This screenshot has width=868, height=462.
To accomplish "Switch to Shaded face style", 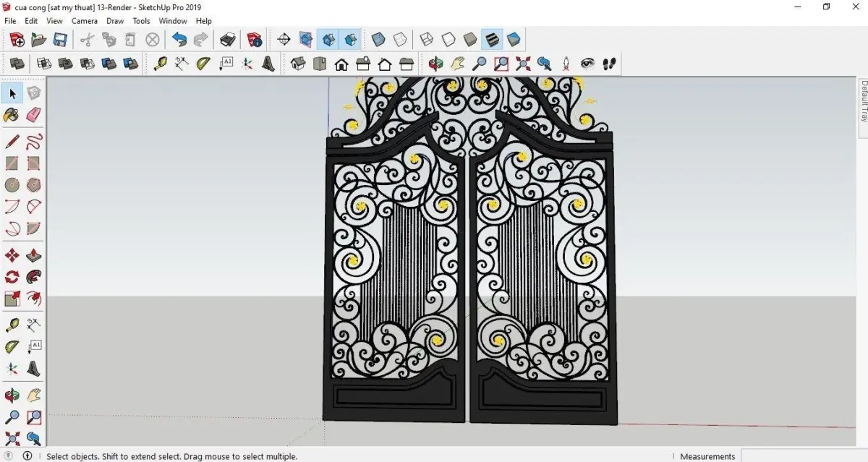I will point(470,40).
